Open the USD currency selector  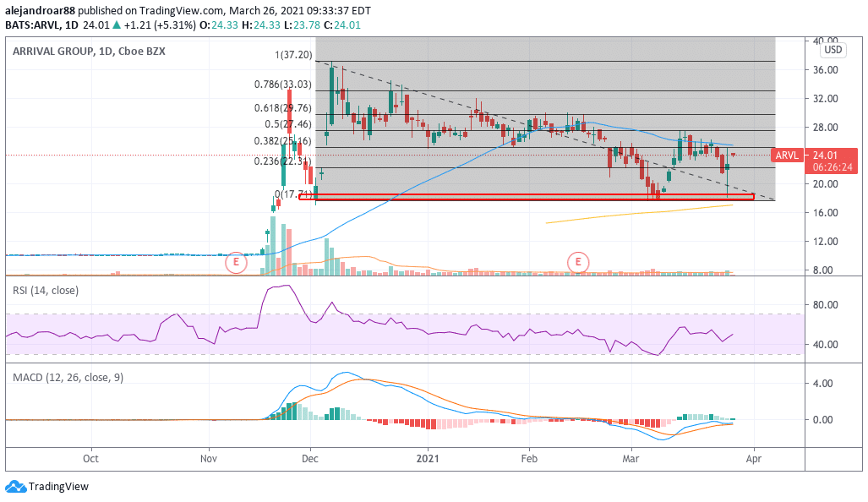coord(833,50)
